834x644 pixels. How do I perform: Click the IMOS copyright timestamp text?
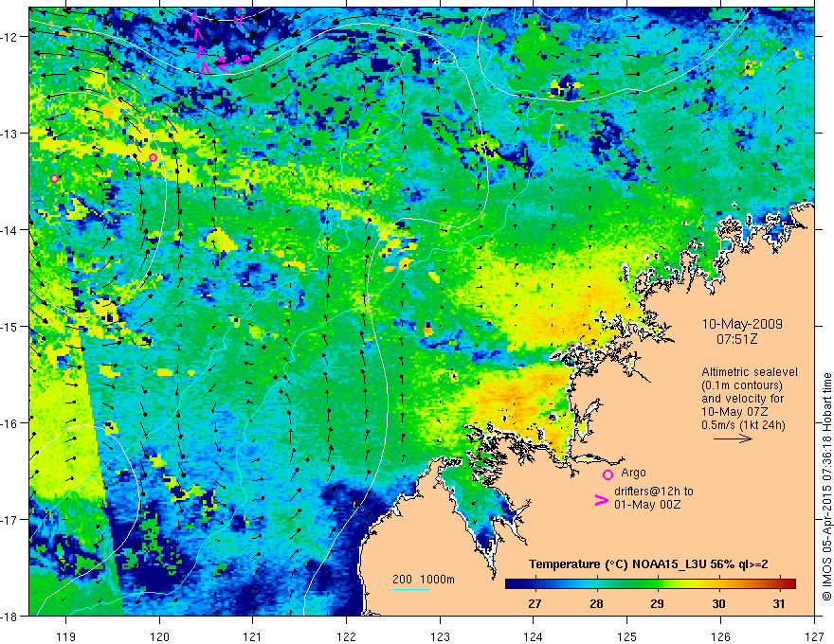(826, 486)
